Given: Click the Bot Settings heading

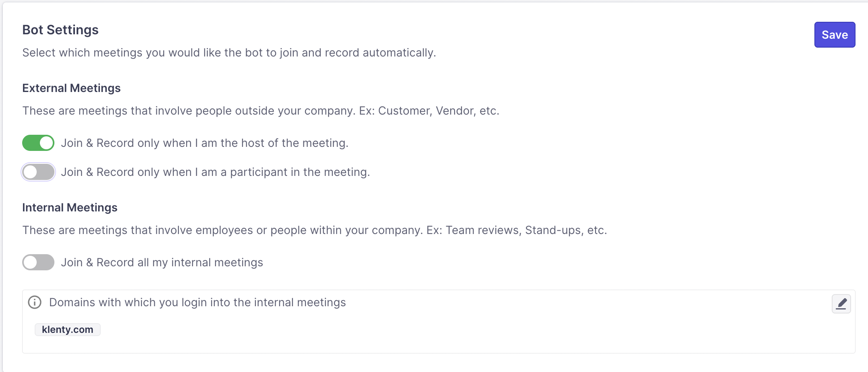Looking at the screenshot, I should point(60,30).
